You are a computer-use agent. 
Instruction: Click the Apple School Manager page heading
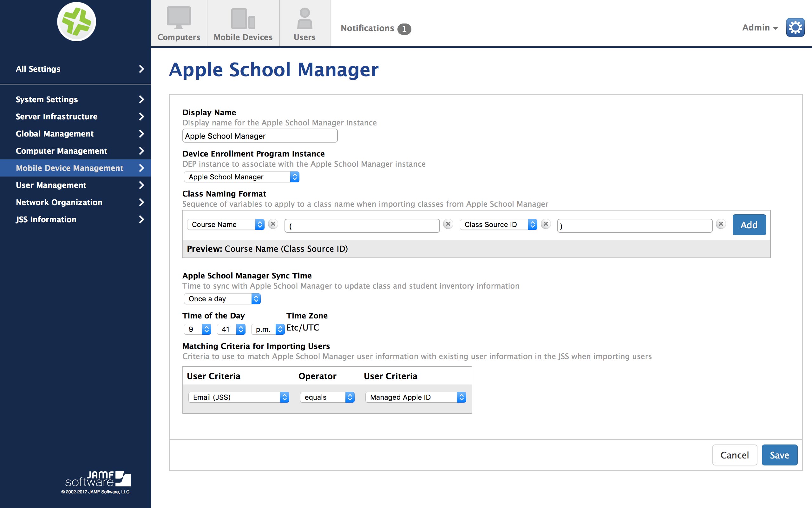point(273,70)
